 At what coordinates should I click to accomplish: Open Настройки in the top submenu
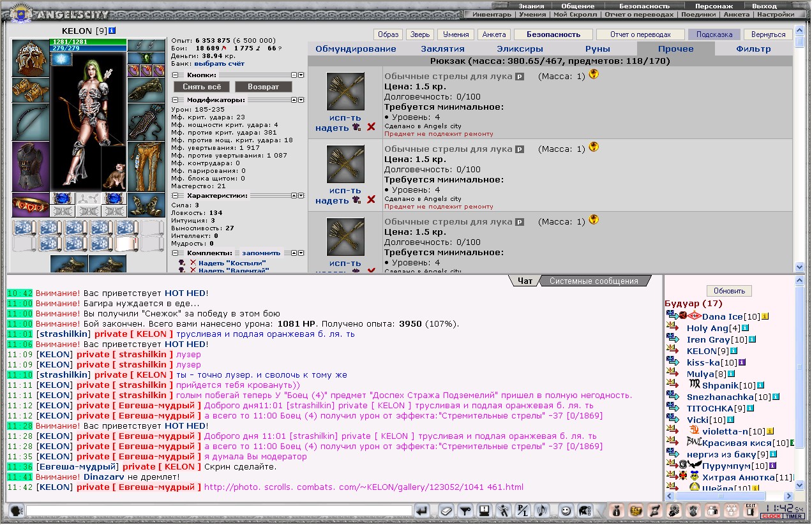click(776, 14)
